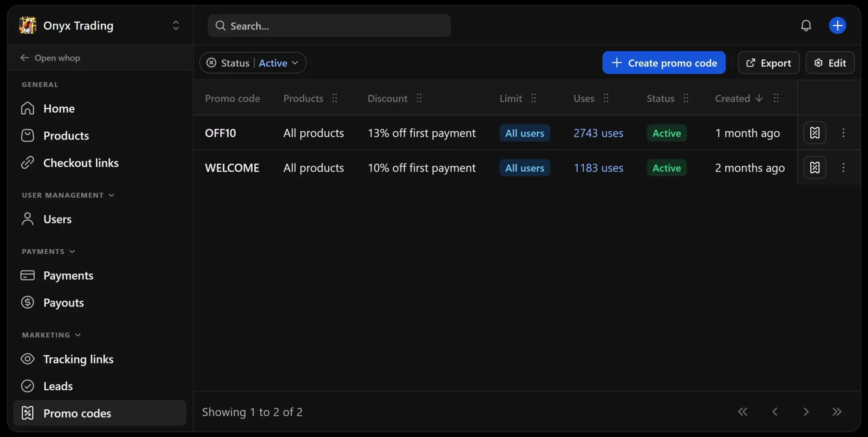Open the Home page
The width and height of the screenshot is (868, 437).
[59, 108]
